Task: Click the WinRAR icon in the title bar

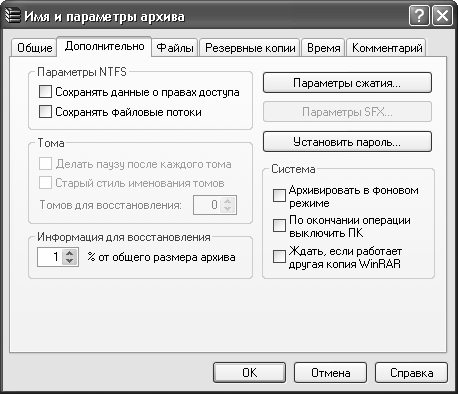Action: pyautogui.click(x=13, y=16)
